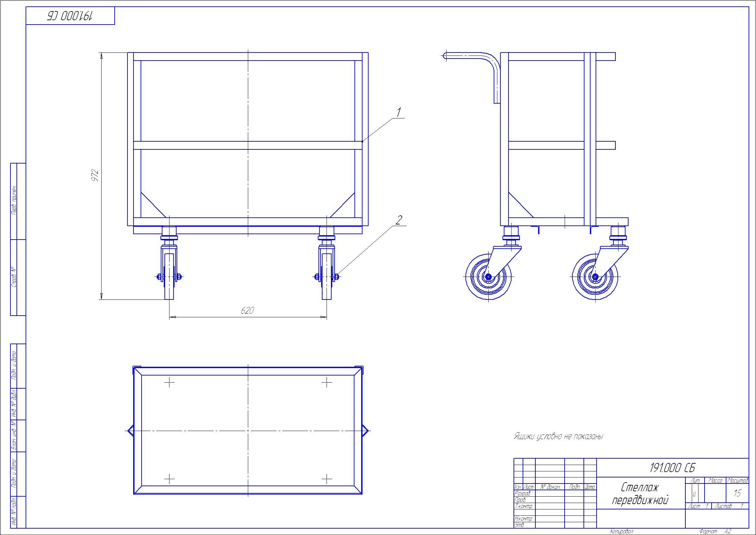Click the scale value 1:5 cell

coord(737,493)
